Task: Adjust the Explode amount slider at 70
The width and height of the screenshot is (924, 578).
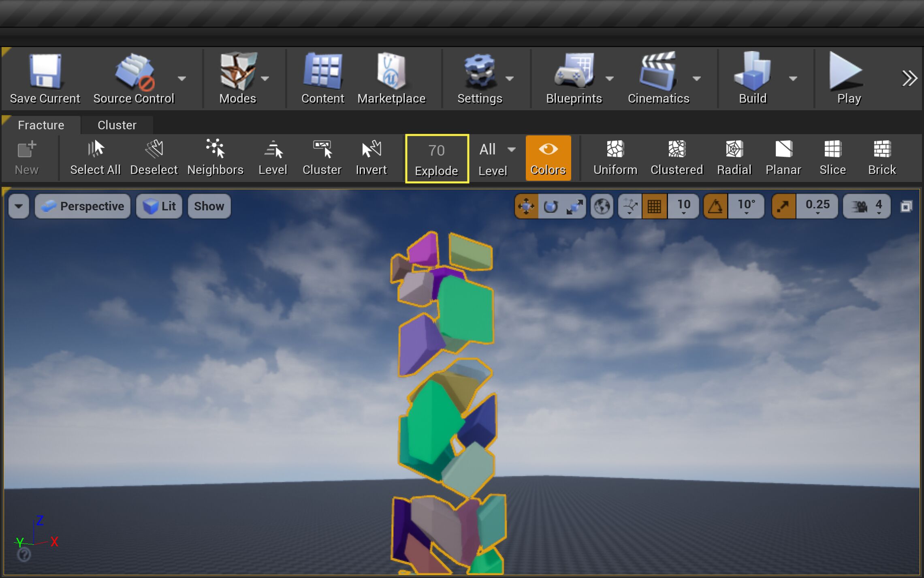Action: pyautogui.click(x=437, y=158)
